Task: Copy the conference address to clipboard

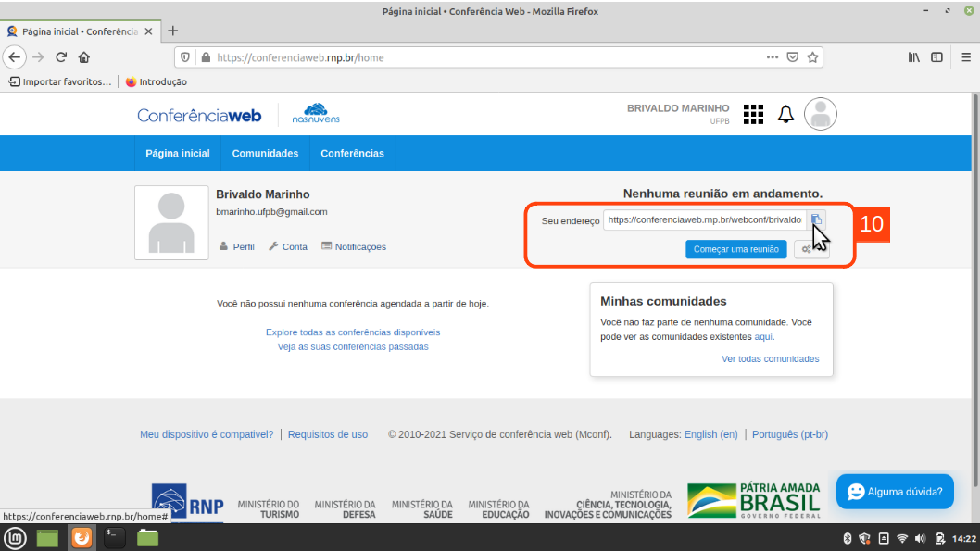Action: tap(816, 219)
